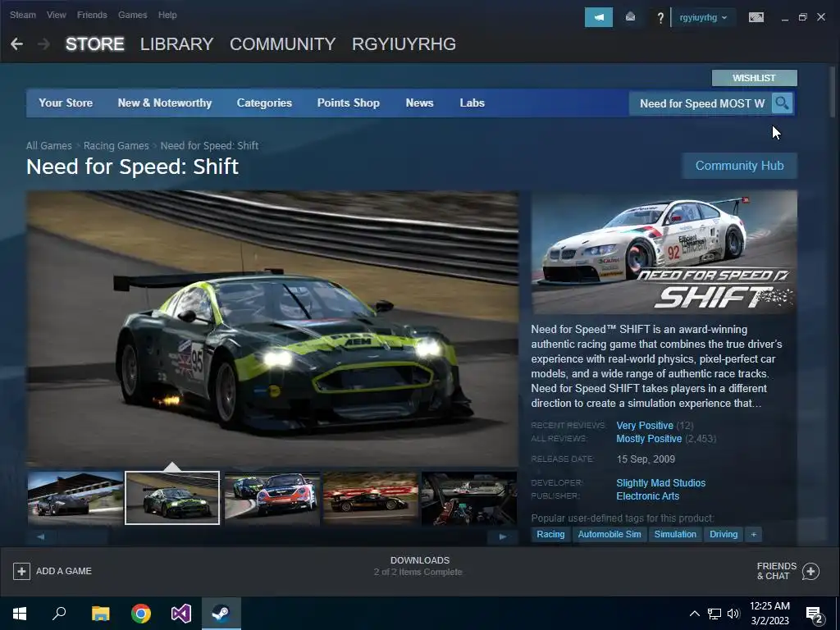Open the Community Hub

739,166
